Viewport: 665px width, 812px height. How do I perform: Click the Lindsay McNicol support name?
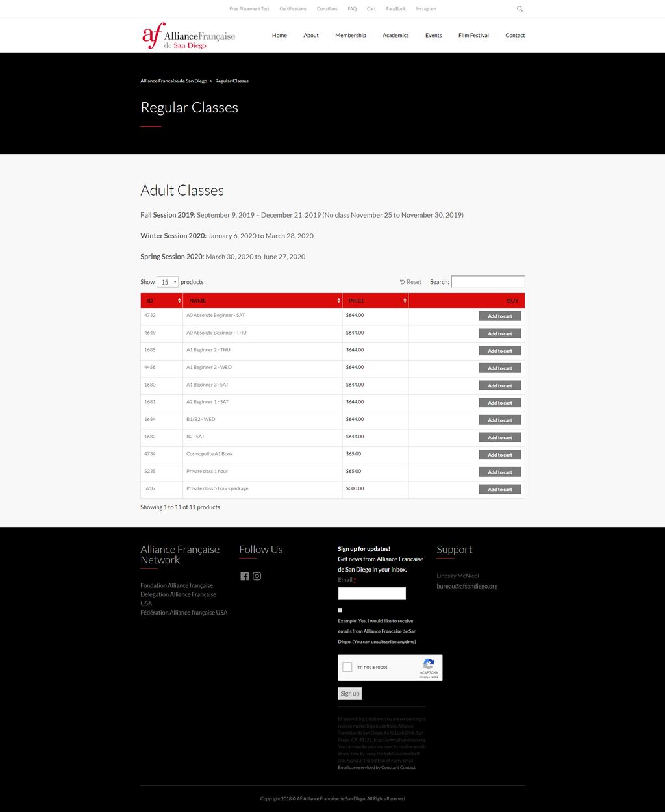(x=458, y=576)
